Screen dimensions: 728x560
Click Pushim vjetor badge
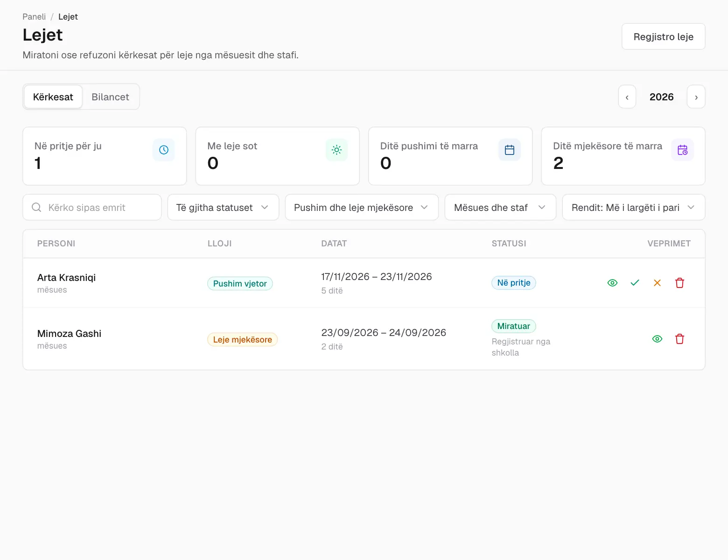(240, 283)
